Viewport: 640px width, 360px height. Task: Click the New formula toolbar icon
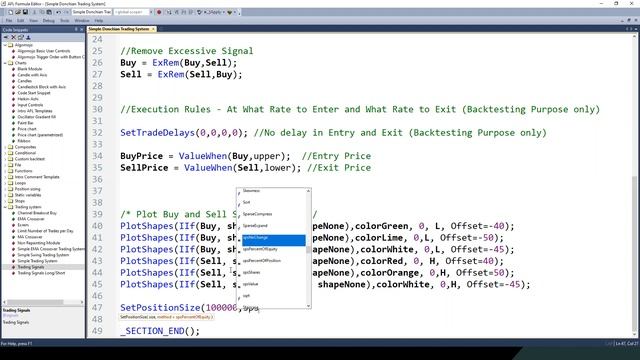pyautogui.click(x=10, y=12)
